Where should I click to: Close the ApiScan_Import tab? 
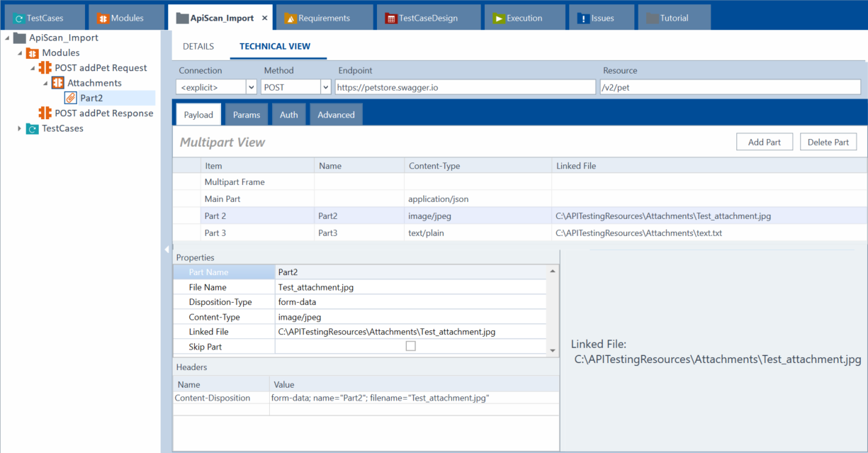265,18
